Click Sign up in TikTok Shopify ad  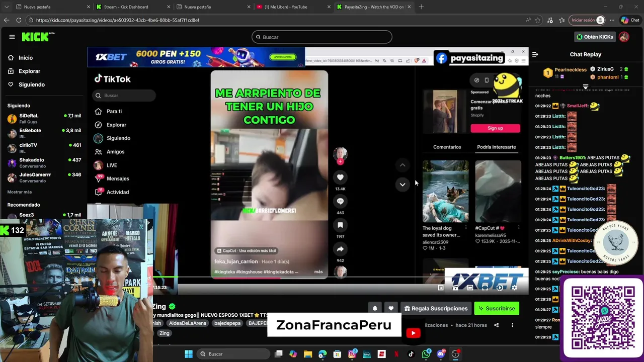[x=495, y=128]
